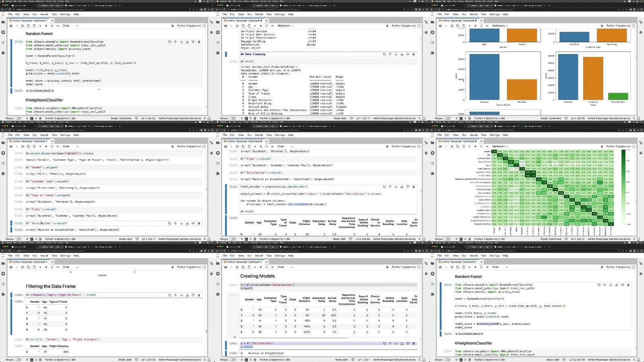Toggle Simple mode below the Creating Models notebook

pos(232,360)
